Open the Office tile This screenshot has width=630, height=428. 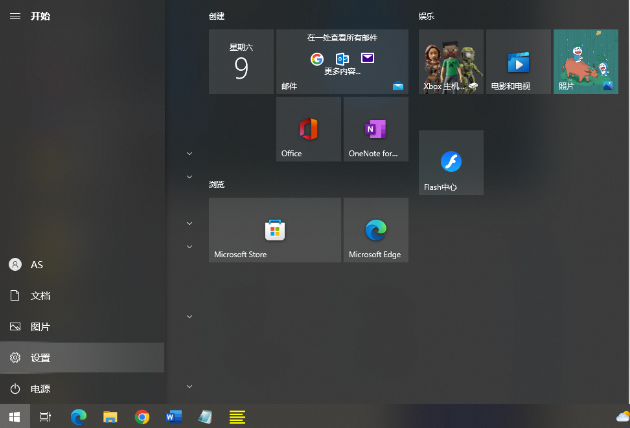coord(308,129)
